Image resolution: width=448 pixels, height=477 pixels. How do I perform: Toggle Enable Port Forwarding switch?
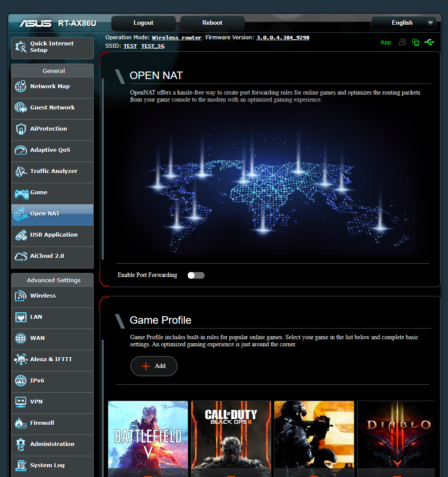pyautogui.click(x=196, y=275)
